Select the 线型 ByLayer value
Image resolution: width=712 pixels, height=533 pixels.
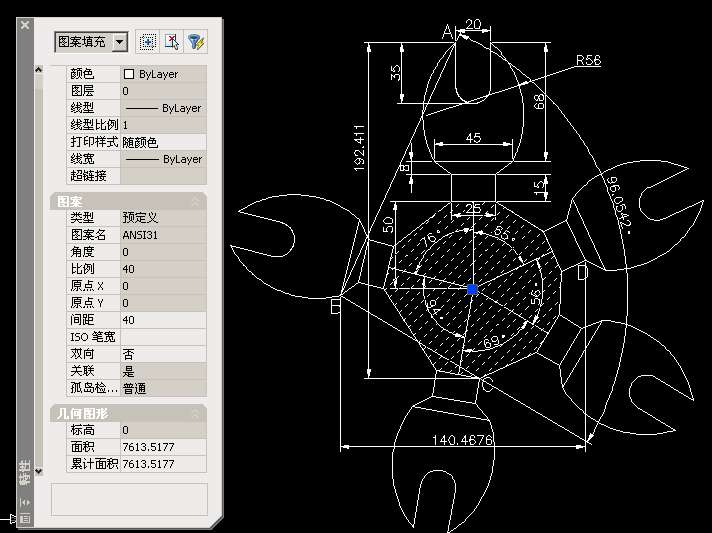tap(163, 108)
